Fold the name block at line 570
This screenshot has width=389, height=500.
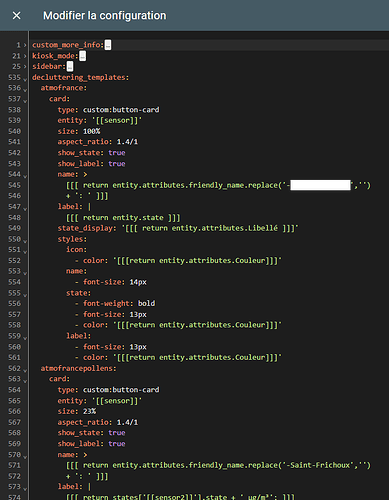(x=25, y=456)
